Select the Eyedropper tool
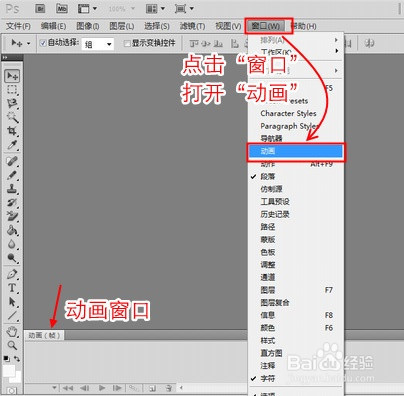Screen dimensions: 404x396 point(12,145)
